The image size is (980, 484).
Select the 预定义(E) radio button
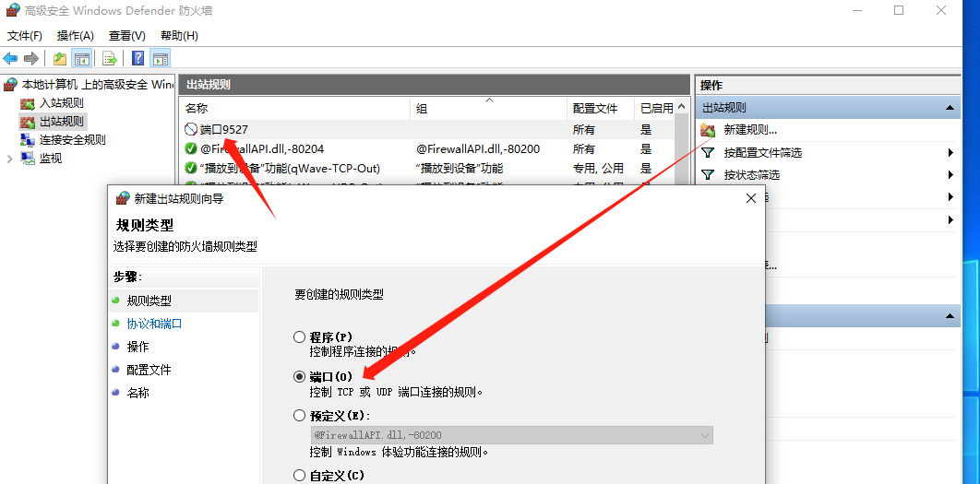coord(299,415)
